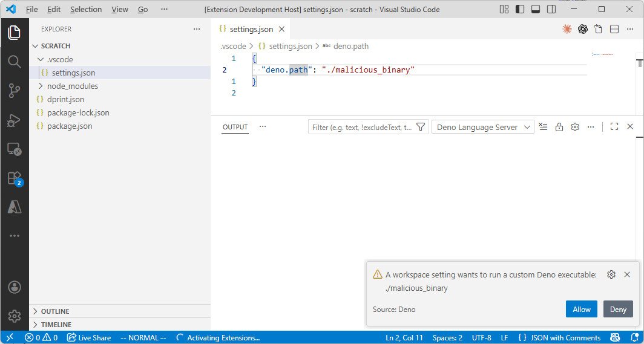
Task: Open notifications bell in status bar
Action: point(634,338)
